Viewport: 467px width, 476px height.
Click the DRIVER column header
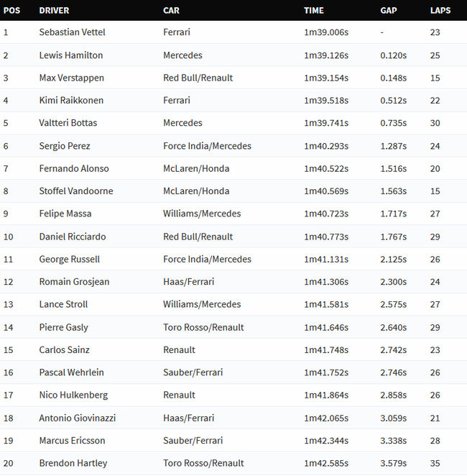(x=54, y=11)
